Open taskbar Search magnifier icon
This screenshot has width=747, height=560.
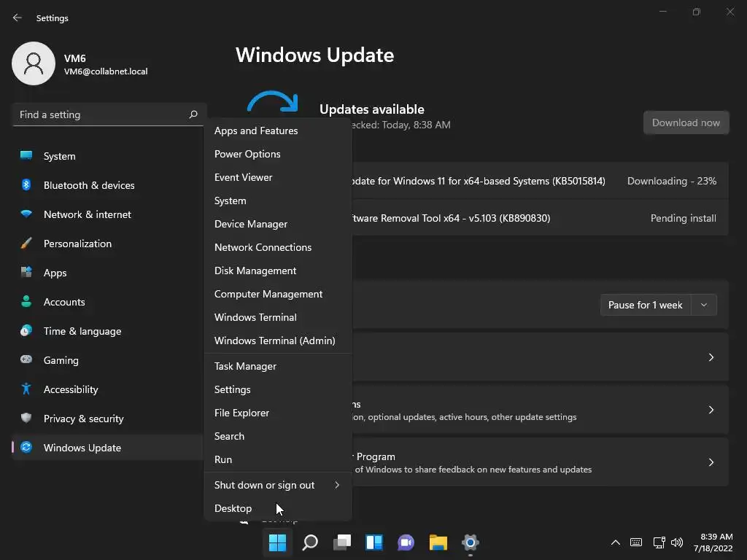pos(310,542)
